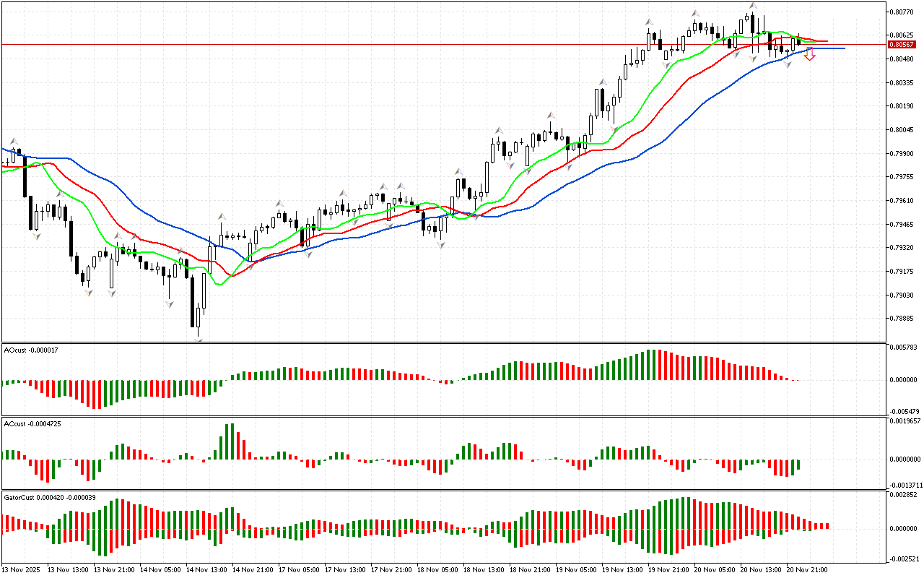Click the 13 Nov 2025 date label

point(23,569)
